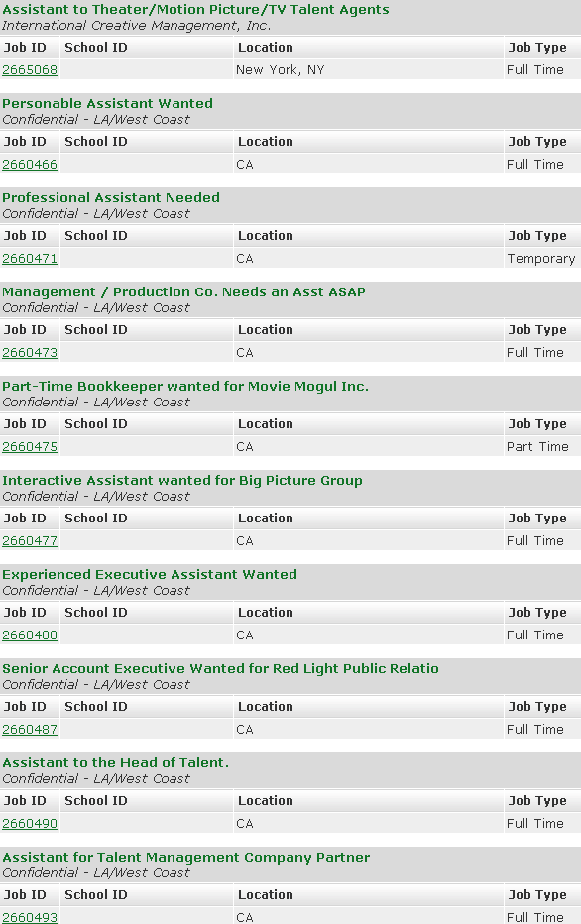
Task: Open job ID 2660471 link
Action: click(x=30, y=259)
